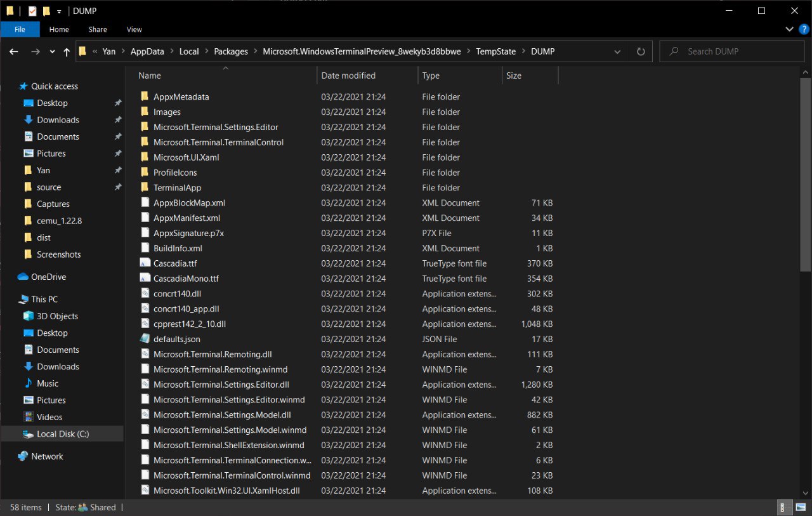Click the Search DUMP field
The image size is (812, 516).
pos(732,51)
